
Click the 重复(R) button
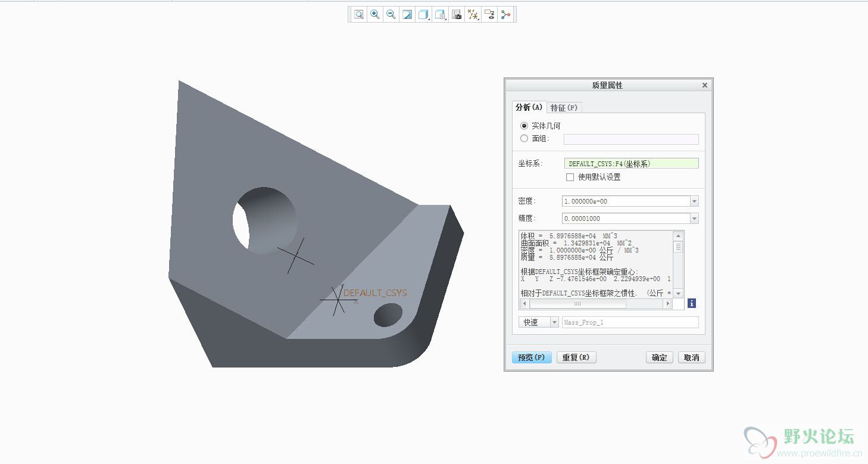pyautogui.click(x=576, y=357)
